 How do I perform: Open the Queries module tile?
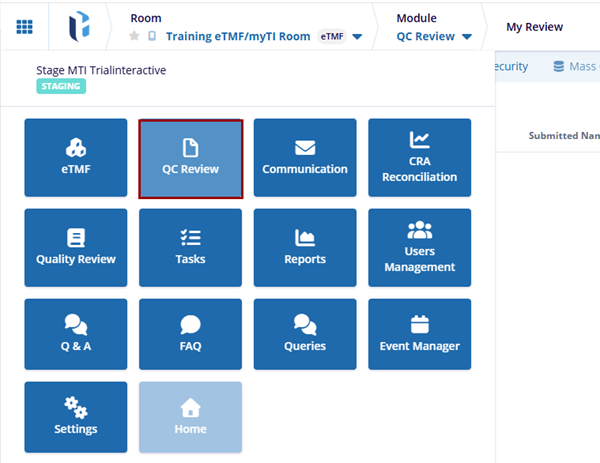[x=305, y=335]
